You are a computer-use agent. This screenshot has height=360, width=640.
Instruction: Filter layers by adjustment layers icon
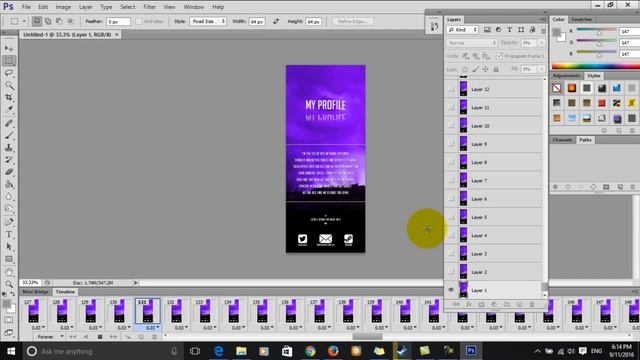[498, 30]
